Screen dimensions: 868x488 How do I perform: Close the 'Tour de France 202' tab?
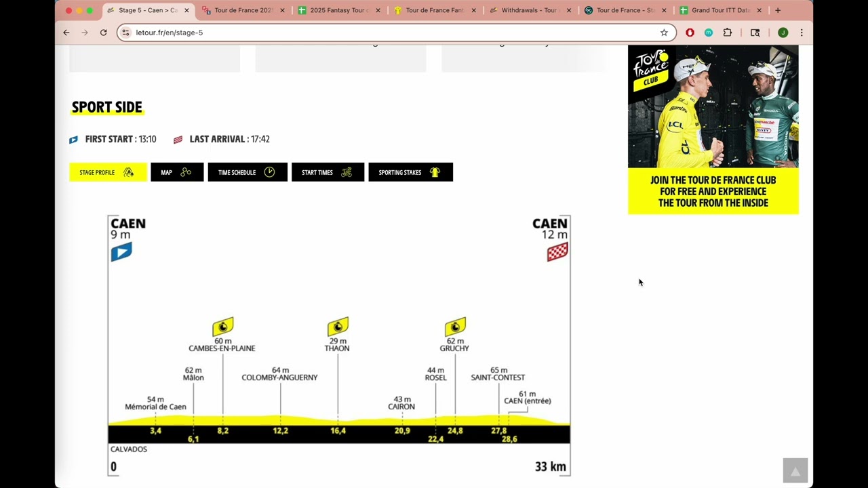coord(282,10)
